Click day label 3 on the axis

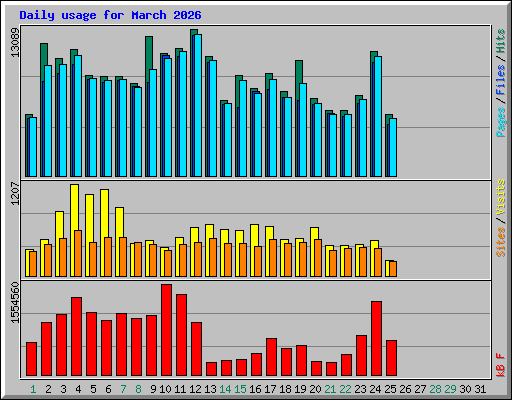click(63, 389)
